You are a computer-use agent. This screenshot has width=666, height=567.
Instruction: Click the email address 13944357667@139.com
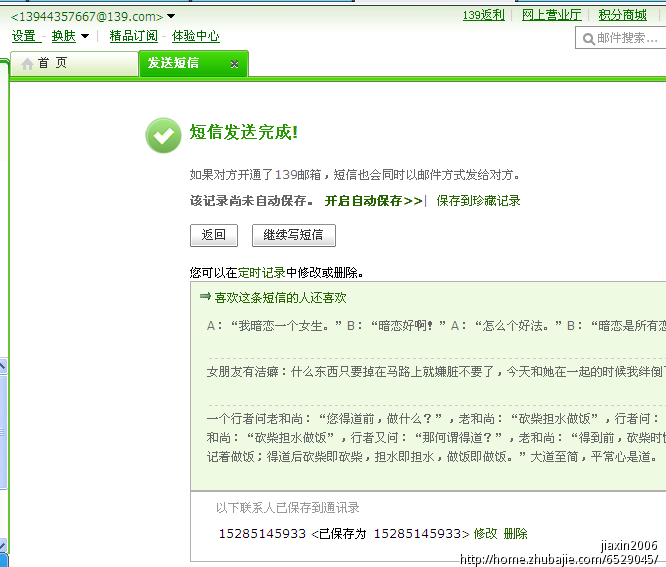point(87,17)
